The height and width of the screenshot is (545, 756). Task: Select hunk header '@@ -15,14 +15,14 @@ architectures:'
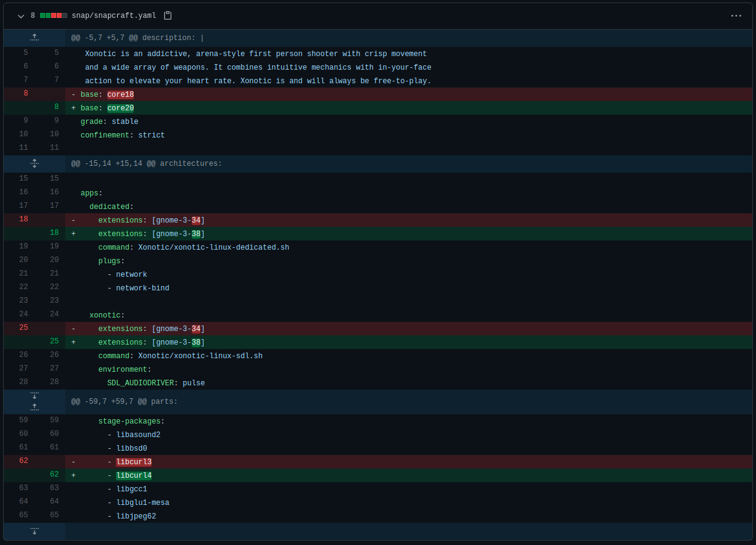146,164
